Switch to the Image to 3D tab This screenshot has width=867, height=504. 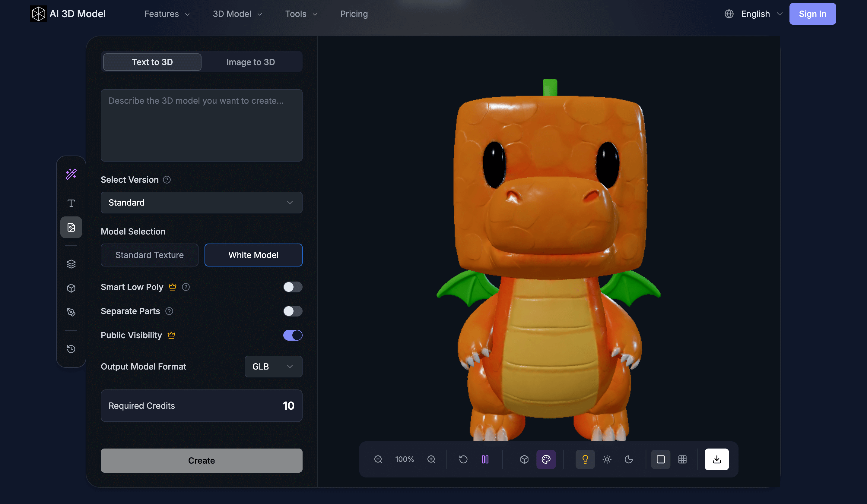[251, 62]
